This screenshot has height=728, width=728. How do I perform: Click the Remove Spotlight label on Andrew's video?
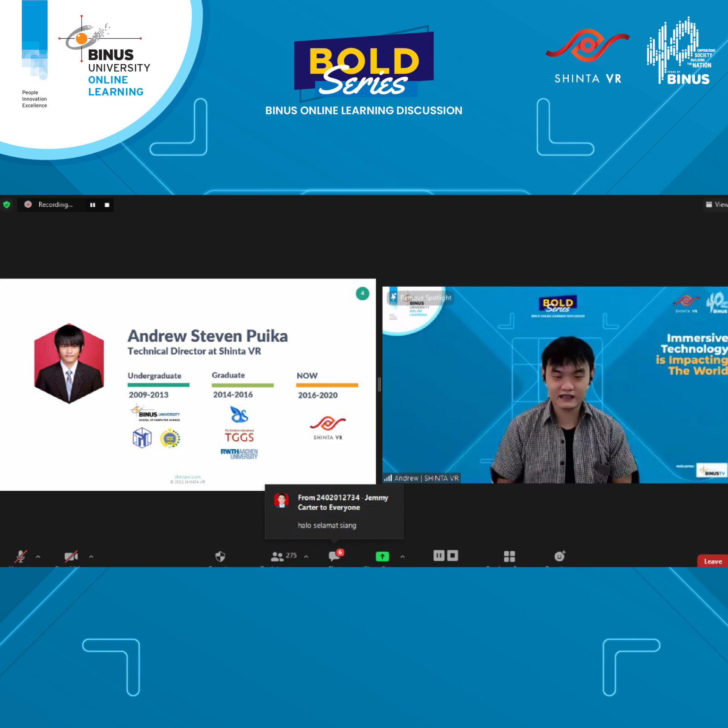point(425,298)
